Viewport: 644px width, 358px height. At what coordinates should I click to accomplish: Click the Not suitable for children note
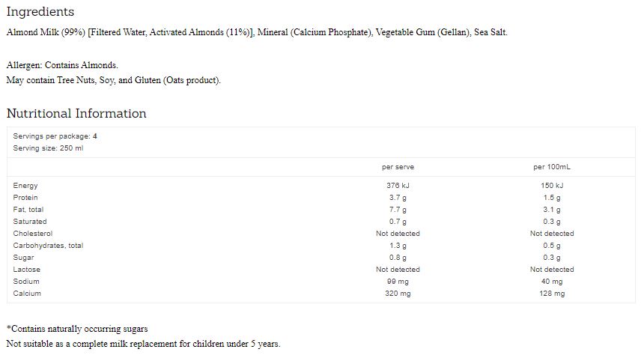click(143, 344)
